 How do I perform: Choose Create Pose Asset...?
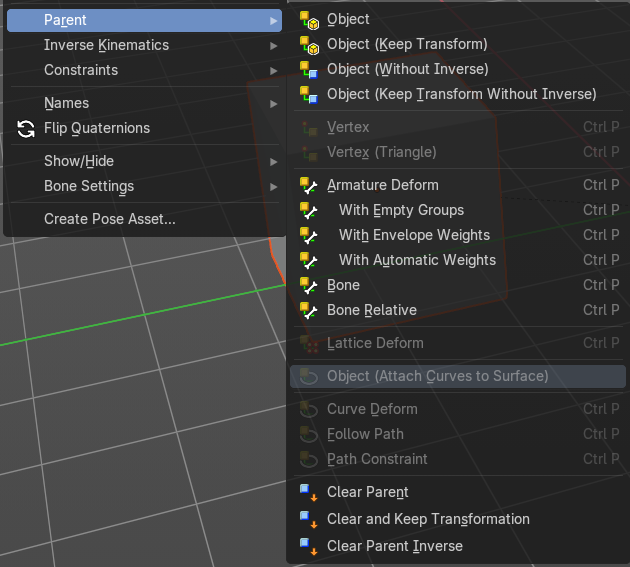click(x=144, y=219)
